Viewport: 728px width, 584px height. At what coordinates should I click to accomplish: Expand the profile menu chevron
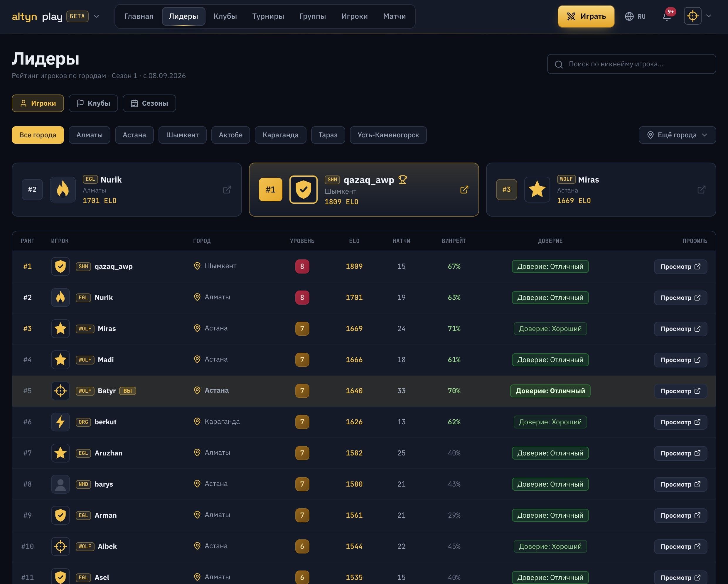[x=709, y=16]
